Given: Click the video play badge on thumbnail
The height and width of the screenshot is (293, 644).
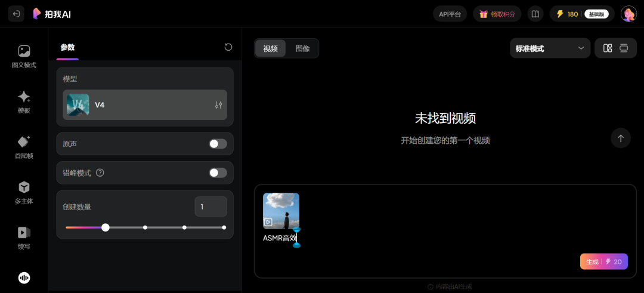Looking at the screenshot, I should coord(268,223).
